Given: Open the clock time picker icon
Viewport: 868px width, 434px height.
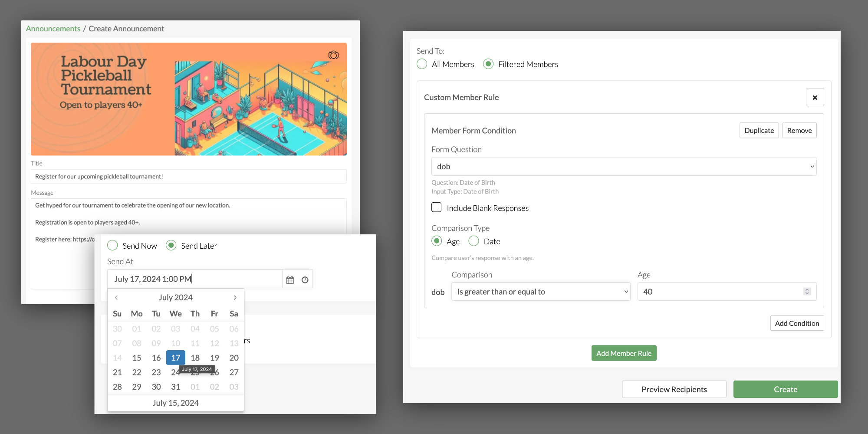Looking at the screenshot, I should [x=305, y=280].
